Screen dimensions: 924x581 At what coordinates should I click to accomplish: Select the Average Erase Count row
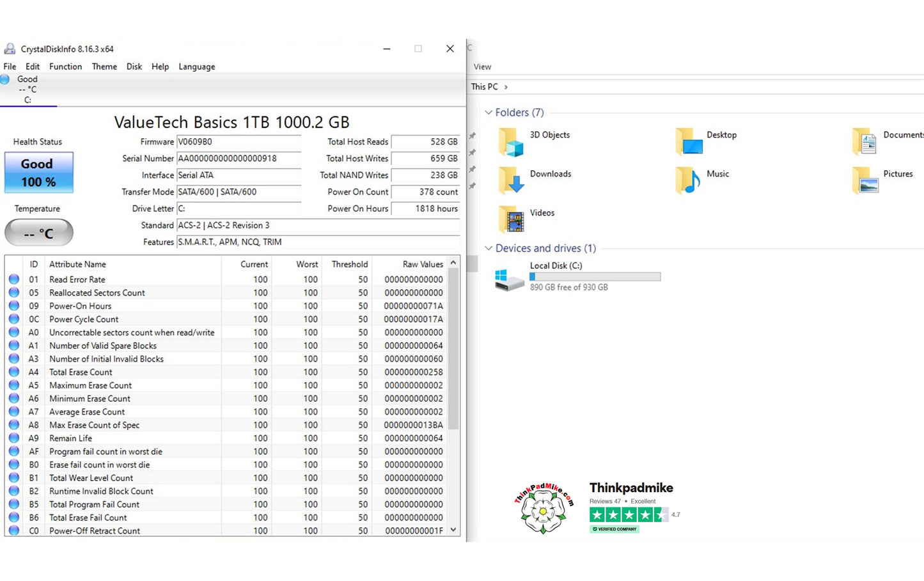(x=227, y=412)
